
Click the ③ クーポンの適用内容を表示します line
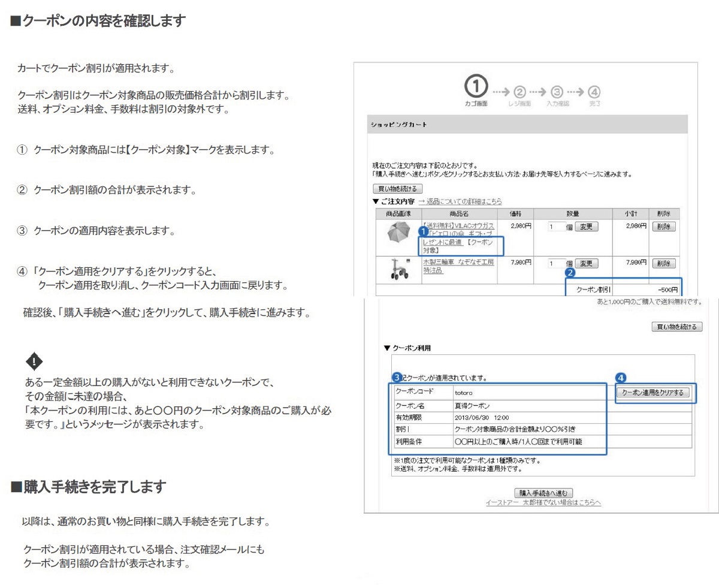(96, 231)
